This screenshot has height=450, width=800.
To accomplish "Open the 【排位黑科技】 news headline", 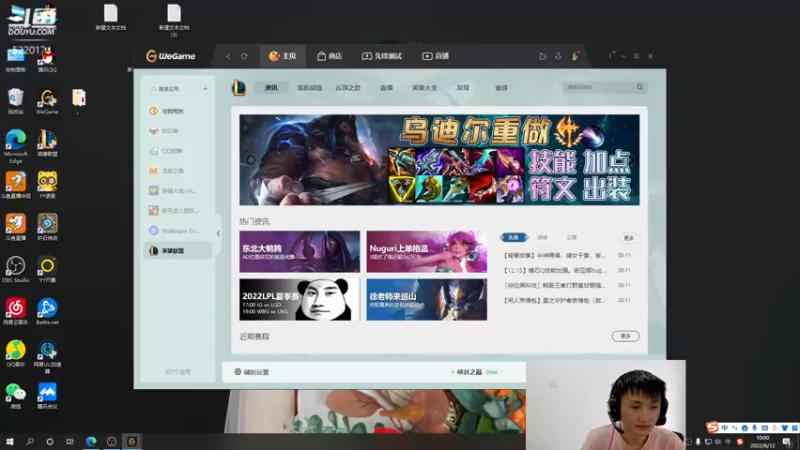I will [x=555, y=285].
